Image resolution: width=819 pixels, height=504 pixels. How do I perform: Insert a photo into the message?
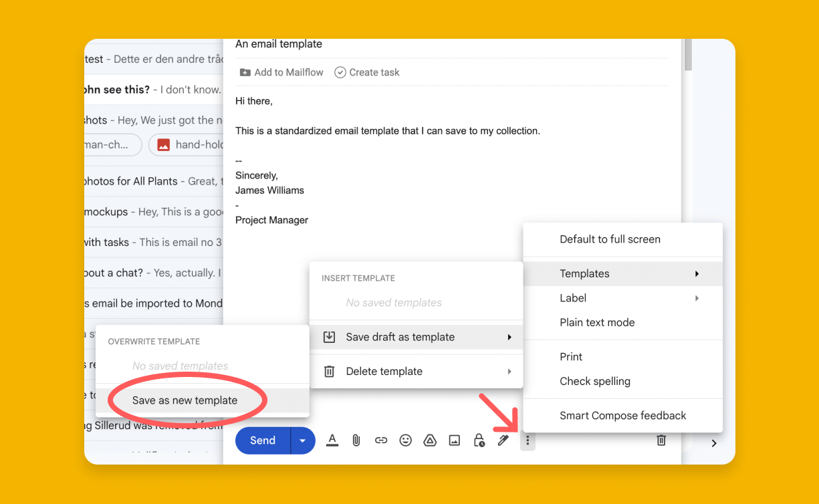point(455,440)
